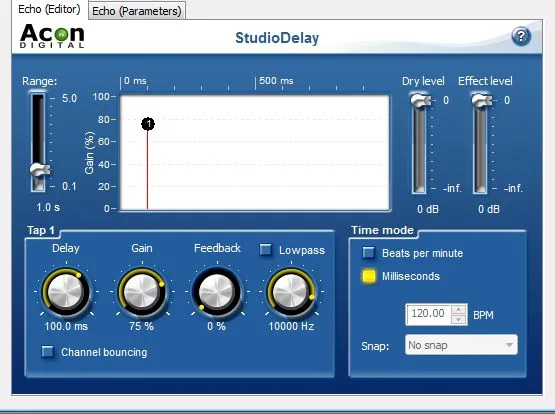555x414 pixels.
Task: Click the BPM value field
Action: [x=428, y=314]
